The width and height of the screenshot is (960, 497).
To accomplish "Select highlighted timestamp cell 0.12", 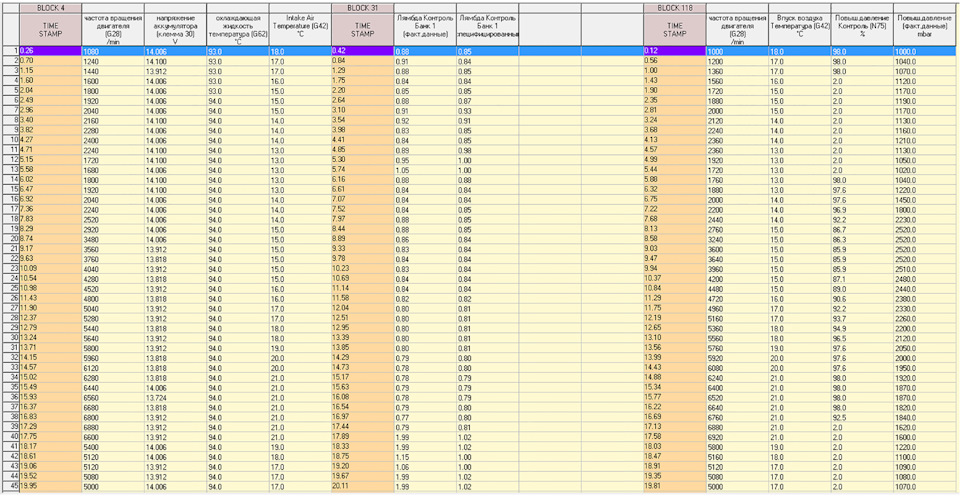I will click(675, 51).
